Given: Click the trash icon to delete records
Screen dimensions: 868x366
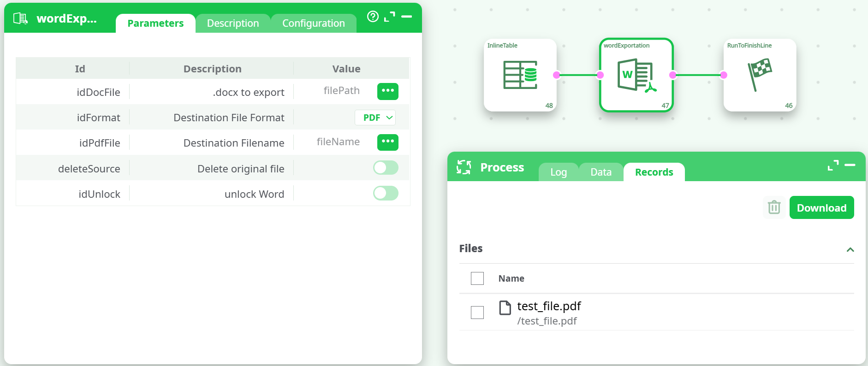Looking at the screenshot, I should (x=774, y=207).
